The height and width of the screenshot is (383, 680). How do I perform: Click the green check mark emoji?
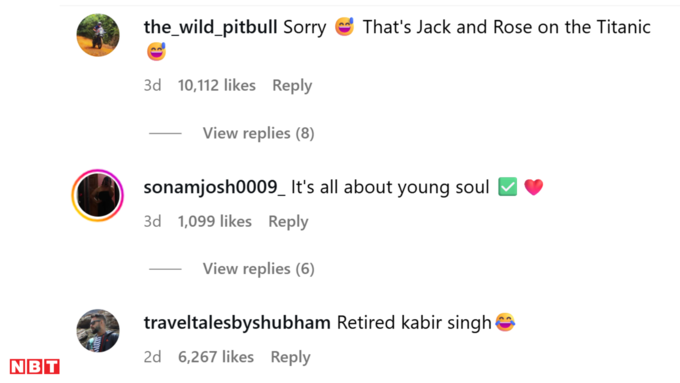point(507,187)
